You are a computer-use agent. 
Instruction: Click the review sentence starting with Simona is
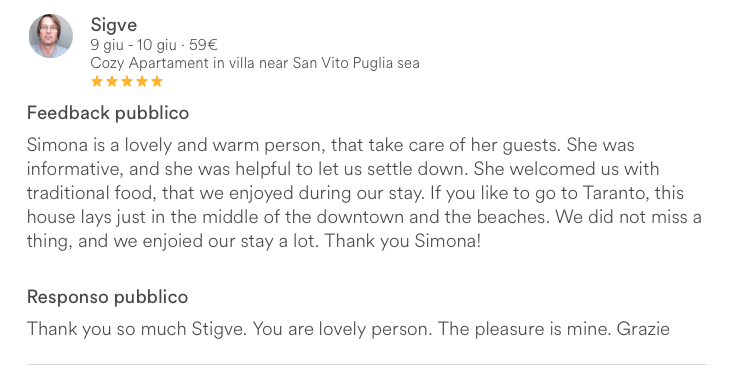pos(295,145)
